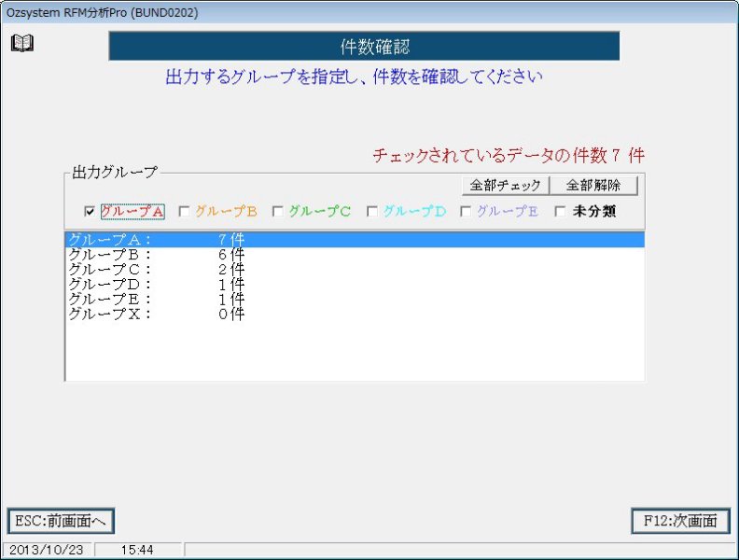Viewport: 739px width, 560px height.
Task: Click the 全部チェック button
Action: [505, 185]
